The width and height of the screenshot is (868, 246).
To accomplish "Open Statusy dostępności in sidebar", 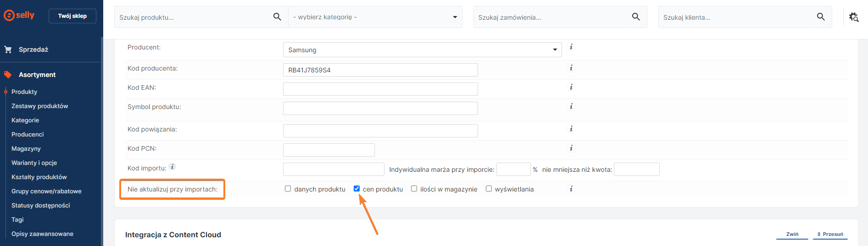I will tap(41, 205).
